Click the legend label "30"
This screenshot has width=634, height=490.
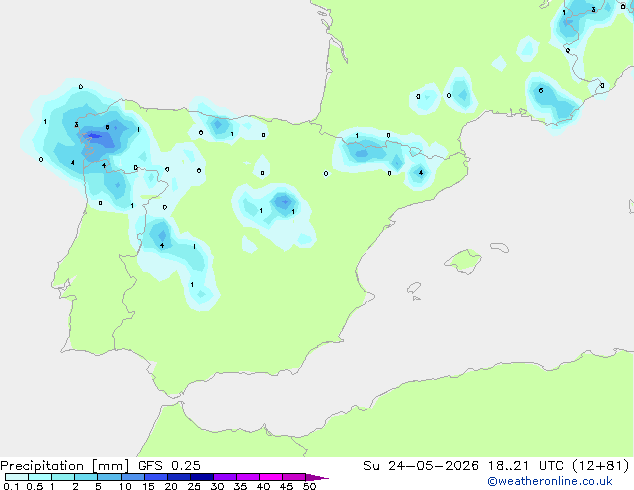coord(217,486)
